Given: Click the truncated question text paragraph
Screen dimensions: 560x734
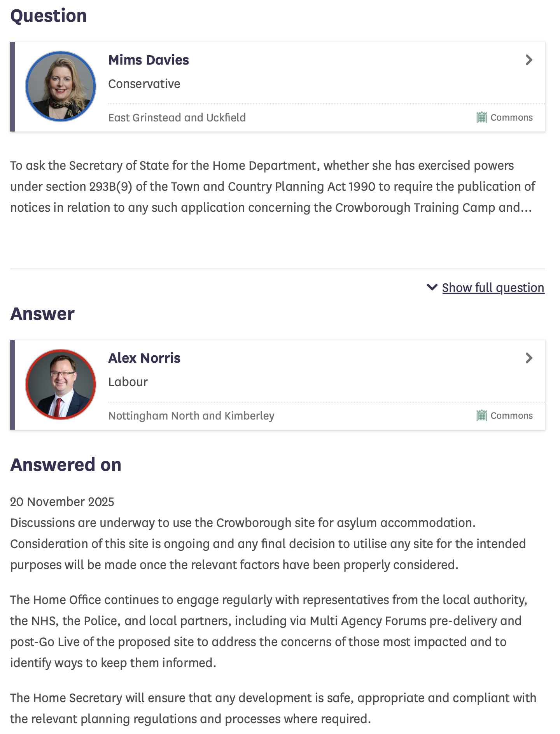Looking at the screenshot, I should [272, 186].
